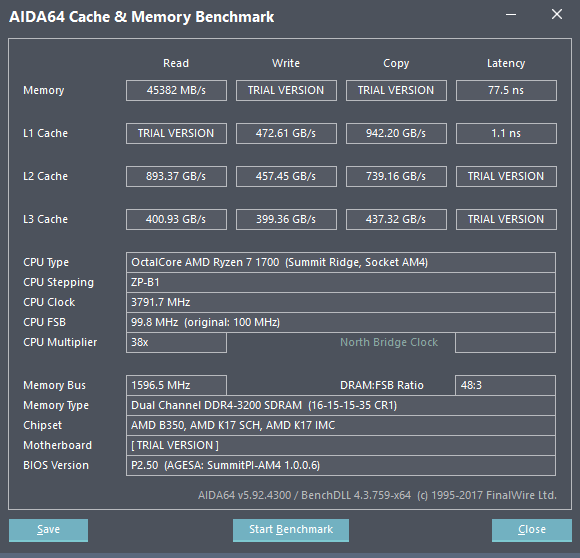Select the Memory Bus 1596.5 MHz field
Screen dimensions: 580x558
pyautogui.click(x=176, y=385)
